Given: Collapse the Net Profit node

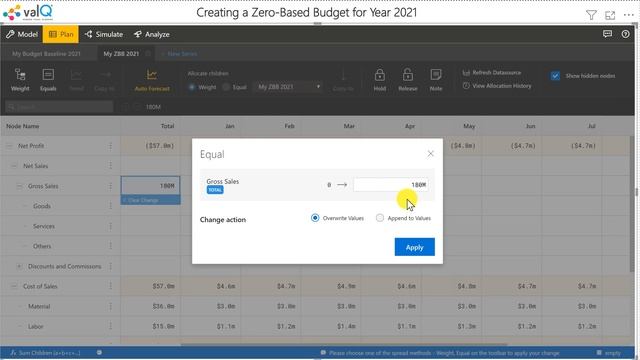Looking at the screenshot, I should tap(9, 146).
